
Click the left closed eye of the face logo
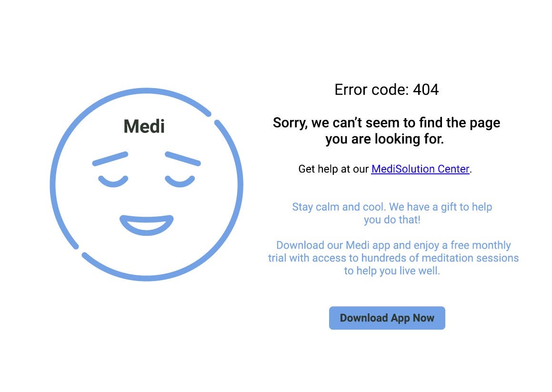tap(113, 181)
